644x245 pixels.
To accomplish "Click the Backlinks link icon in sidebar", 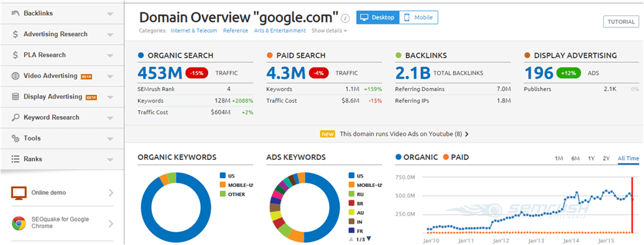I will tap(16, 13).
